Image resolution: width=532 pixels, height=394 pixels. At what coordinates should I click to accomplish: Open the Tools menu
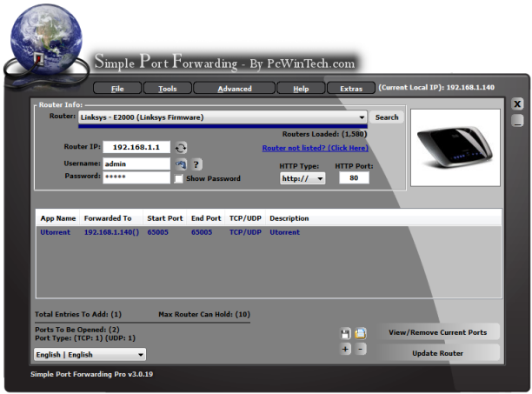[x=168, y=89]
